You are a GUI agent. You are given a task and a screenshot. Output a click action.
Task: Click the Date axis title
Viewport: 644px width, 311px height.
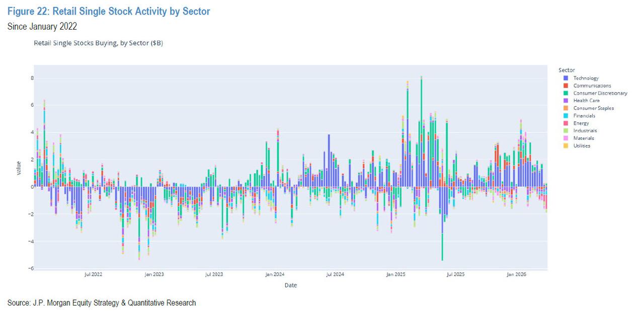290,285
